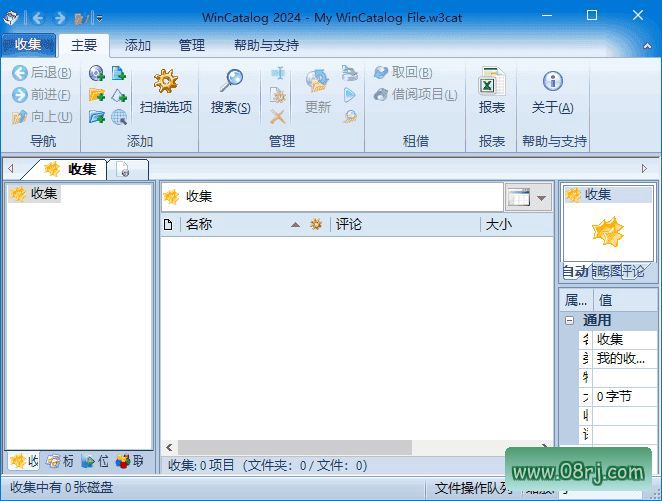Click the view mode table icon

(519, 198)
